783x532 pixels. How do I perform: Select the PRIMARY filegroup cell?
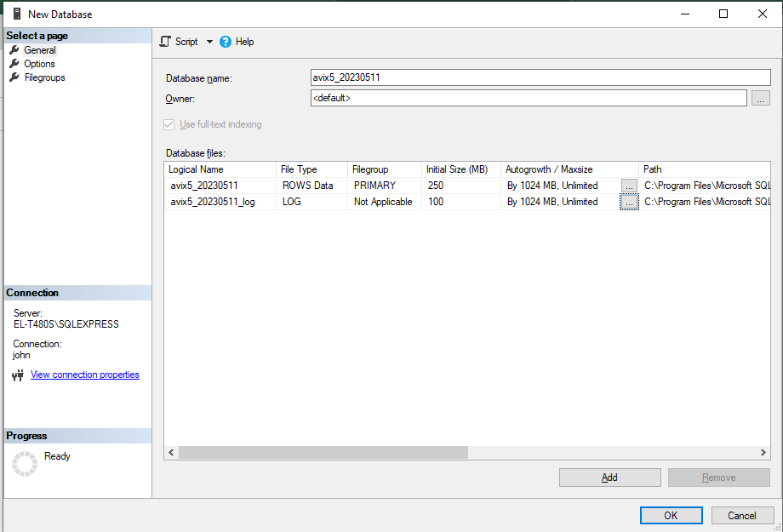[x=383, y=186]
